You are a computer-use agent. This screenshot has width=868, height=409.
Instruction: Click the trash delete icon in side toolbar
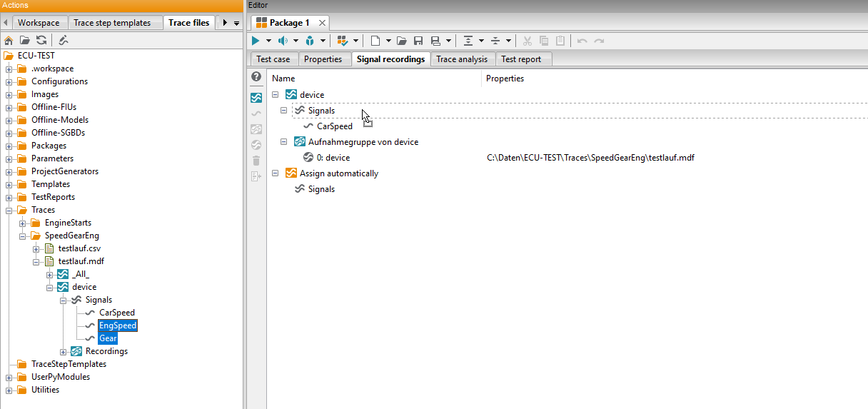(256, 161)
